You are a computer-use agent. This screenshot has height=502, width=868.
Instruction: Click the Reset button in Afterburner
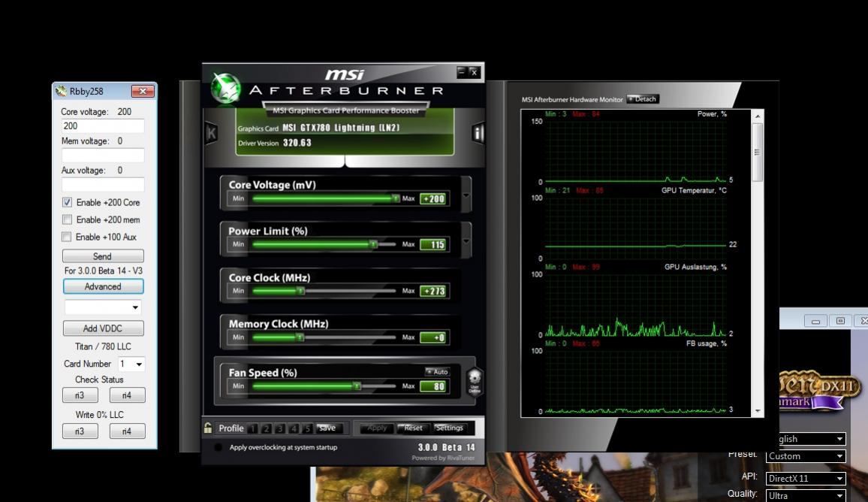[412, 428]
